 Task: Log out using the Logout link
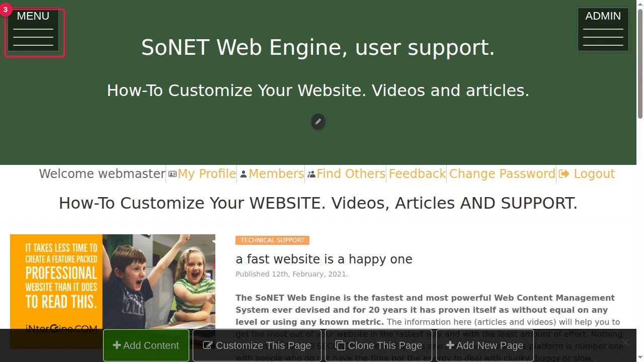pyautogui.click(x=587, y=174)
